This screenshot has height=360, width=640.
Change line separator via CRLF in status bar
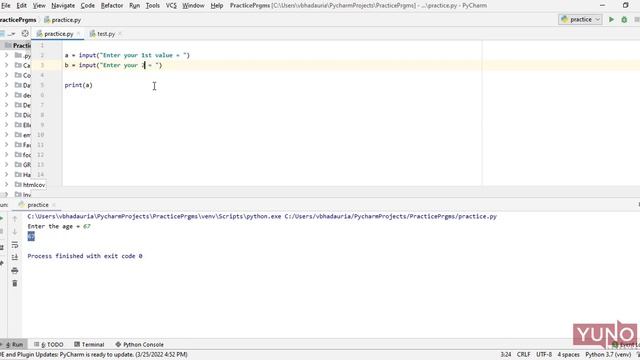tap(524, 355)
